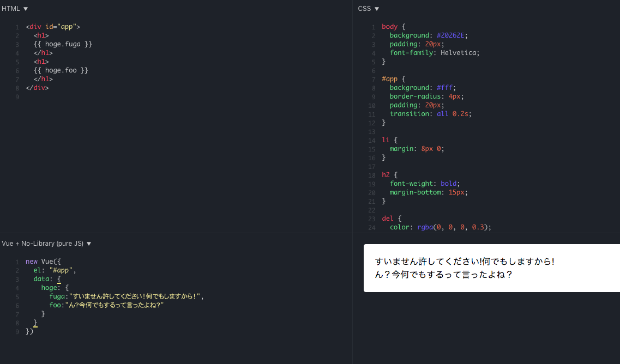
Task: Click line number 4 in the JS gutter
Action: point(17,288)
